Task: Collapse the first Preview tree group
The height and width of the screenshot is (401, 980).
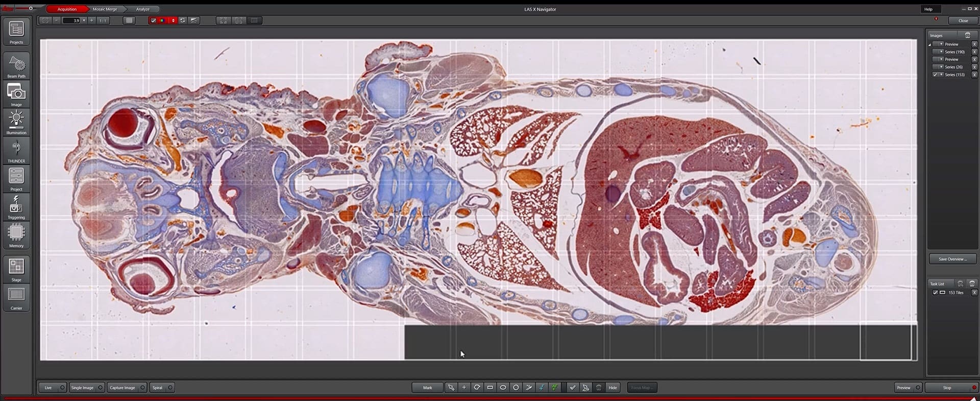Action: coord(929,44)
